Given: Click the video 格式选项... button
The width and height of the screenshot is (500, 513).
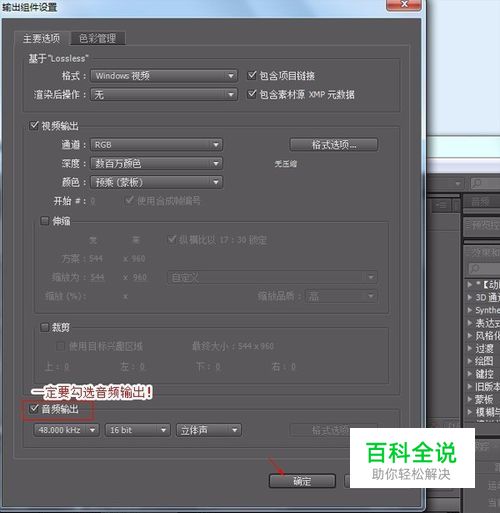Looking at the screenshot, I should pos(334,145).
